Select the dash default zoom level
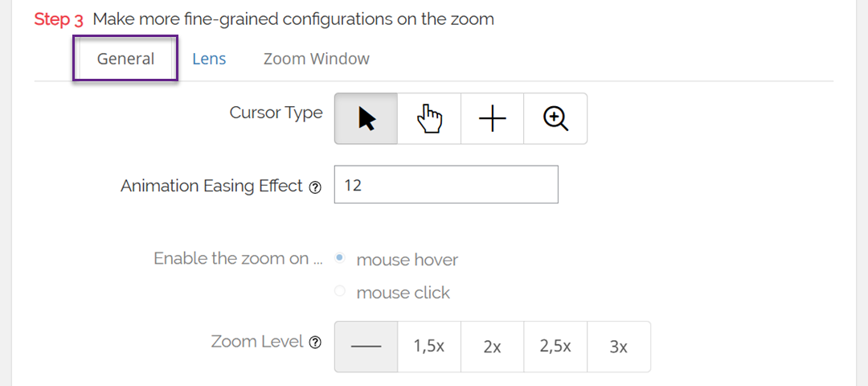This screenshot has width=868, height=386. [x=366, y=347]
